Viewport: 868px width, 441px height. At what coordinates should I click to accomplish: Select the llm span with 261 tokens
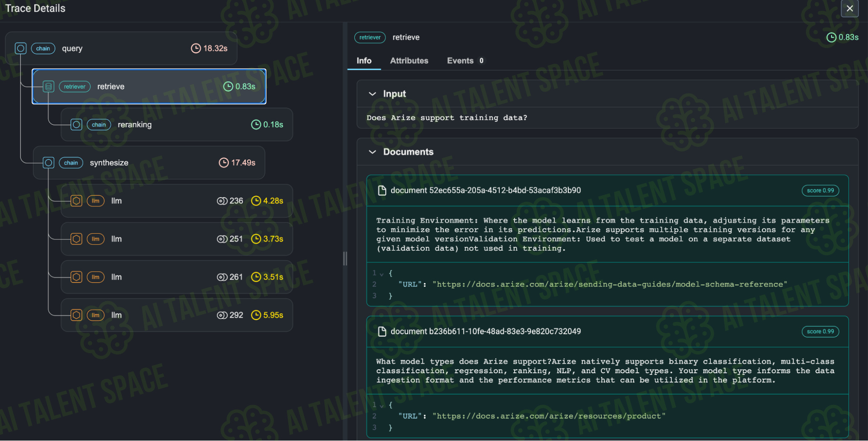coord(177,277)
